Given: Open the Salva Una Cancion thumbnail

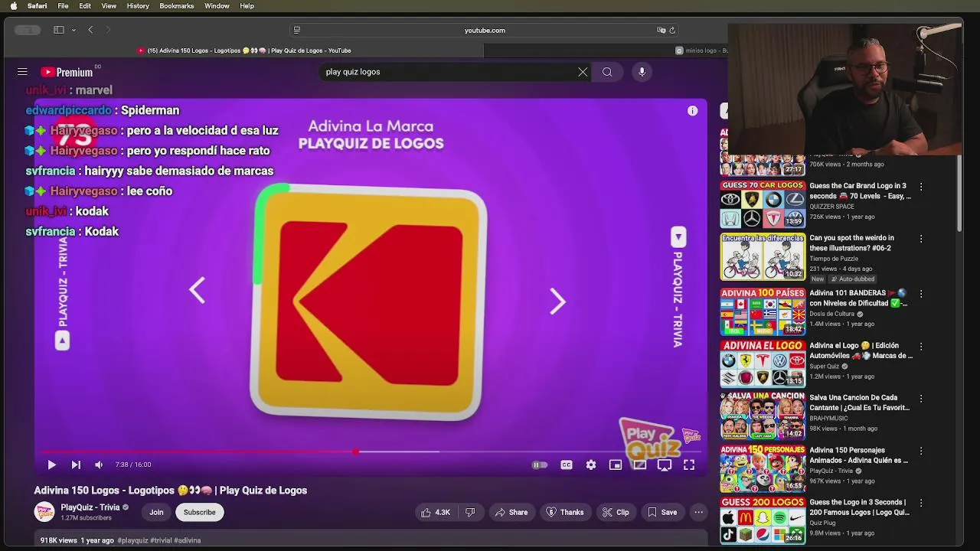Looking at the screenshot, I should 763,416.
